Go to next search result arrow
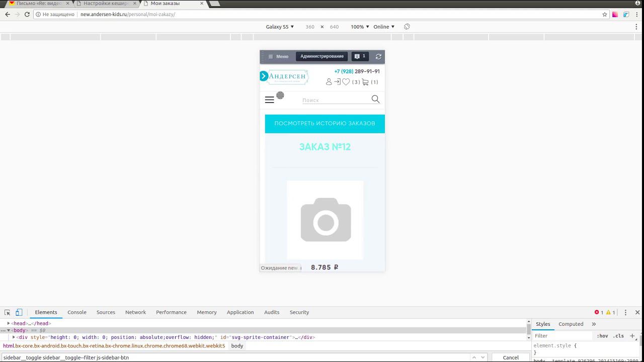 pos(482,357)
